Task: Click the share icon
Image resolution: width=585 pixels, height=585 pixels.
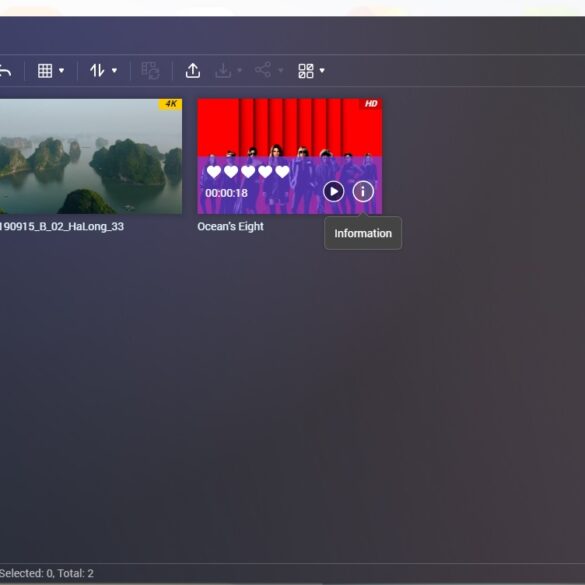Action: pos(263,70)
